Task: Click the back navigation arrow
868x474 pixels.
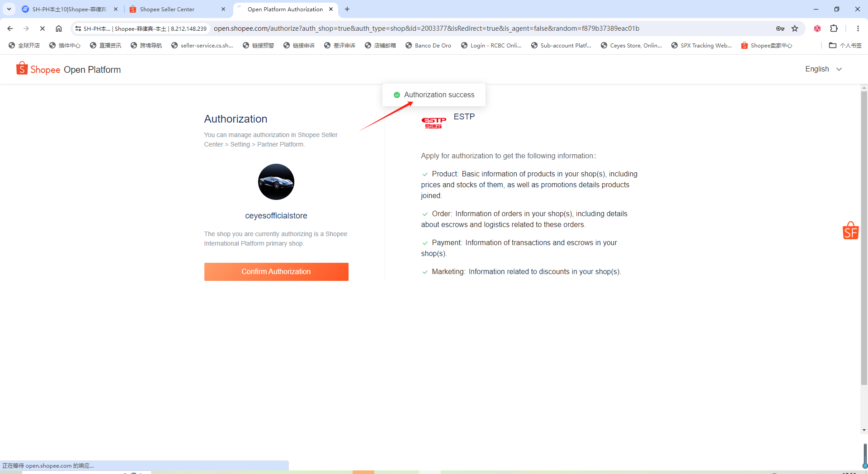Action: (10, 28)
